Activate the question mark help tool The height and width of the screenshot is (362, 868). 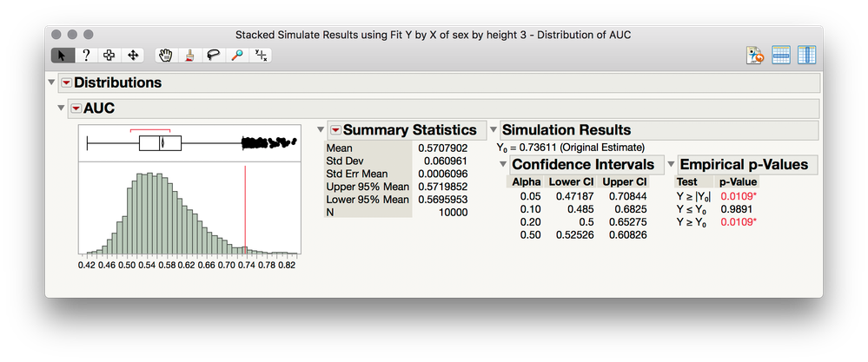[x=86, y=56]
